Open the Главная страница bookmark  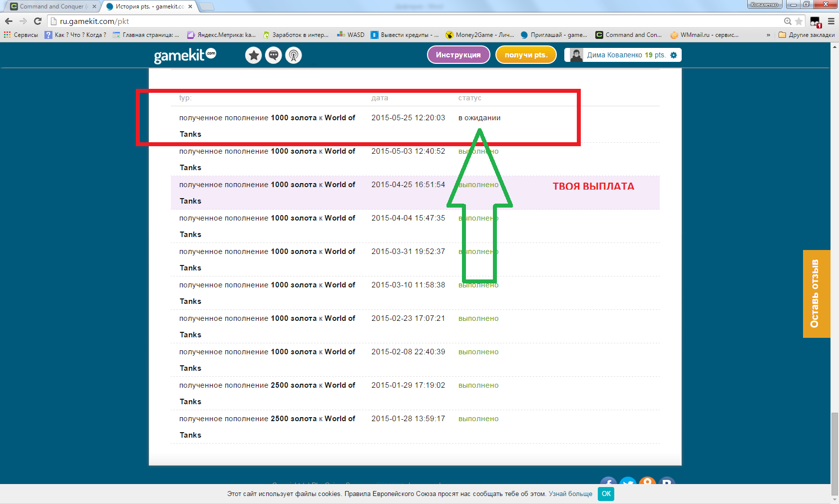[x=146, y=35]
